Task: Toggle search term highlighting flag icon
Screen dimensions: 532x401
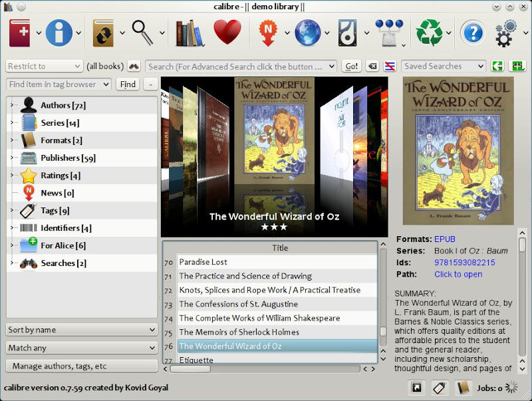Action: [x=391, y=66]
